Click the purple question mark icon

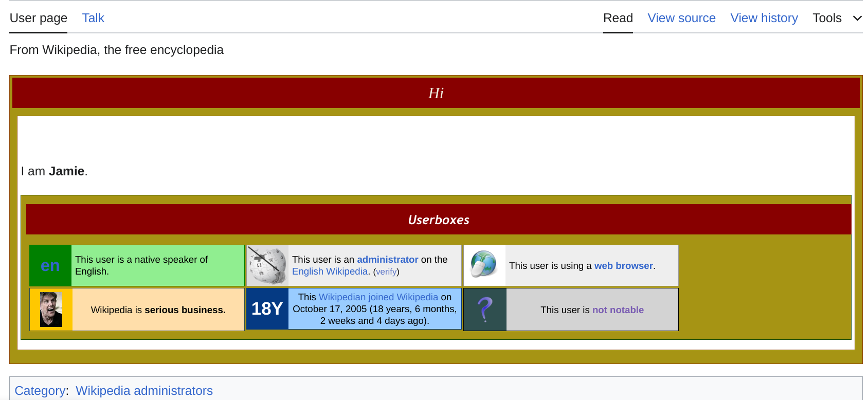[485, 310]
